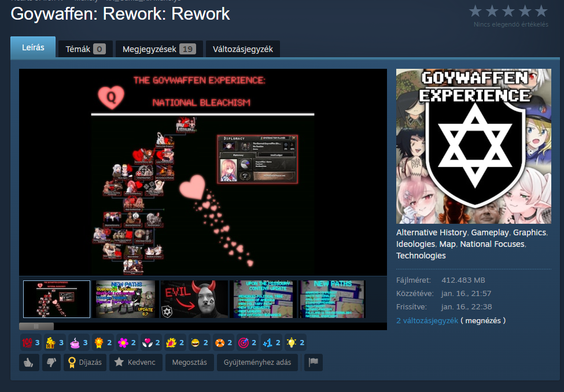Click the flame award reaction

[171, 343]
